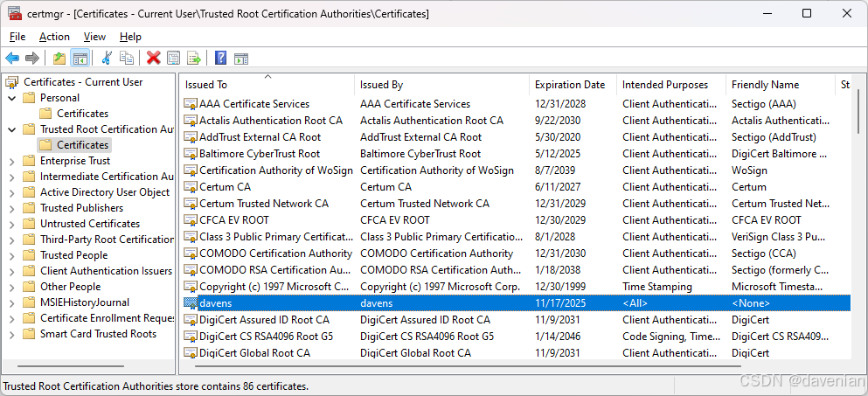Select Certification Authority of WoSign row
This screenshot has height=396, width=868.
tap(516, 170)
